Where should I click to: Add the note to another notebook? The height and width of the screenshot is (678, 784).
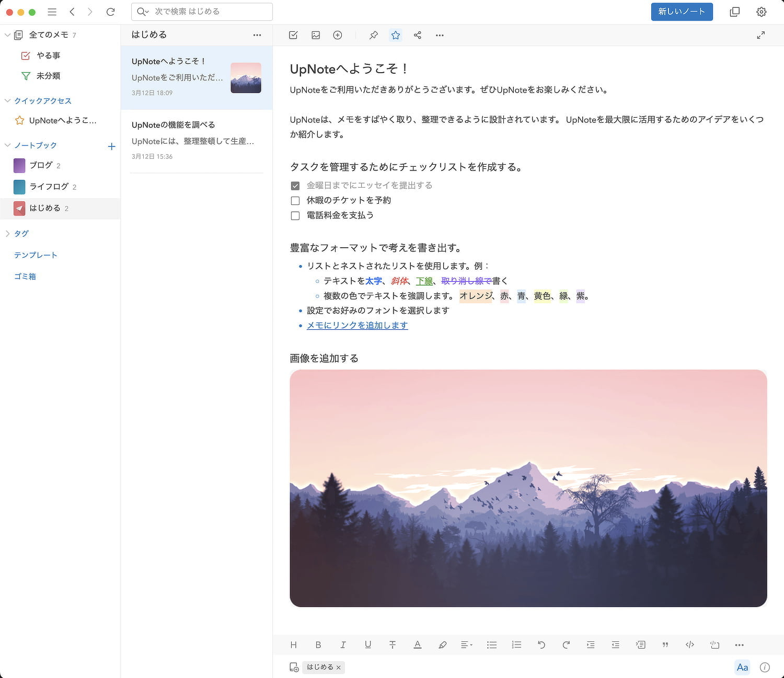coord(294,667)
